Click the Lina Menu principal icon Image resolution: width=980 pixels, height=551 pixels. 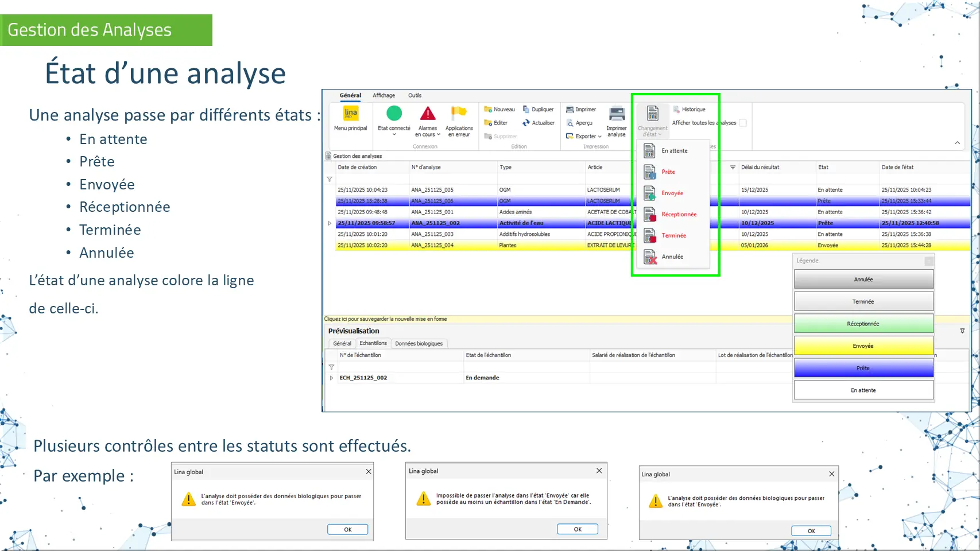click(350, 114)
